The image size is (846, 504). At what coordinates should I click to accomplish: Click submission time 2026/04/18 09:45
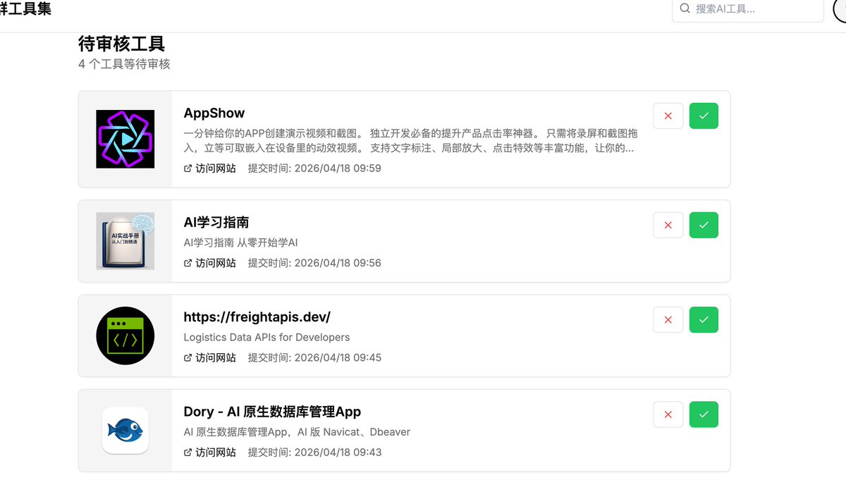[314, 357]
